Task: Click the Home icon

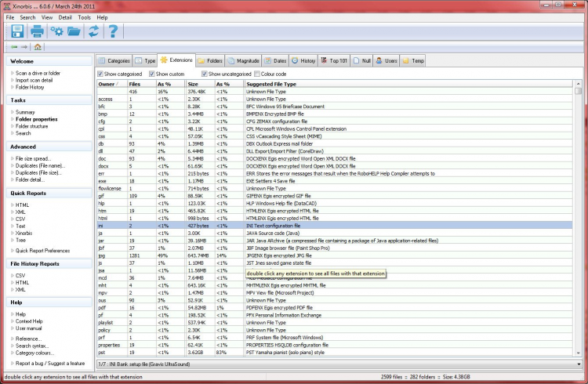Action: [x=38, y=47]
